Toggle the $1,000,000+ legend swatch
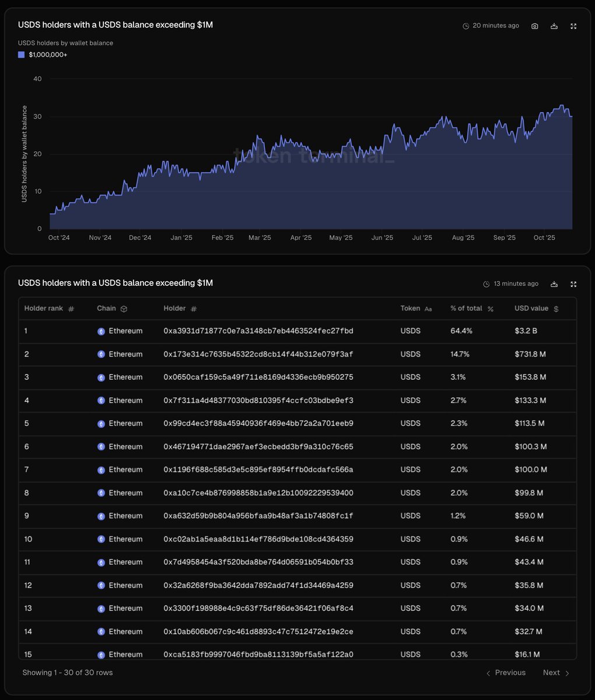This screenshot has height=700, width=595. coord(22,55)
